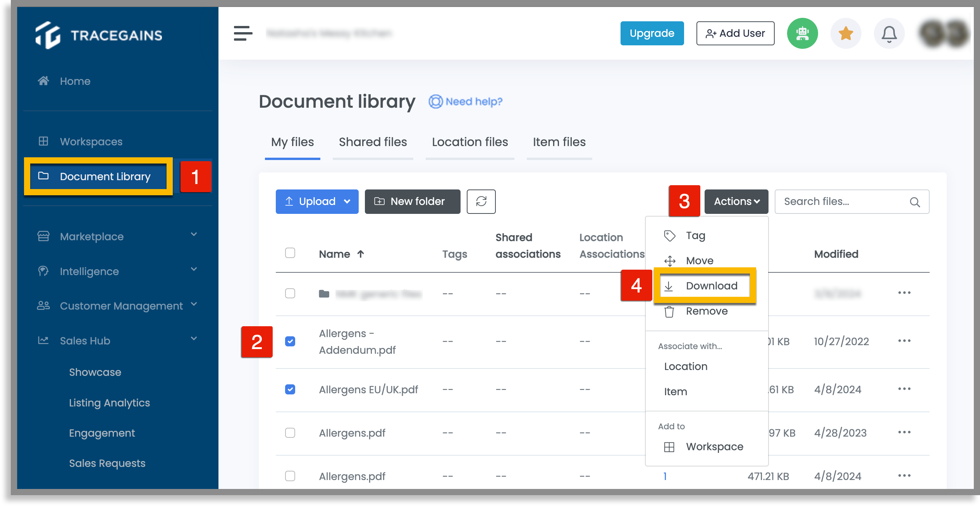
Task: Check the blurred folder row checkbox
Action: point(290,293)
